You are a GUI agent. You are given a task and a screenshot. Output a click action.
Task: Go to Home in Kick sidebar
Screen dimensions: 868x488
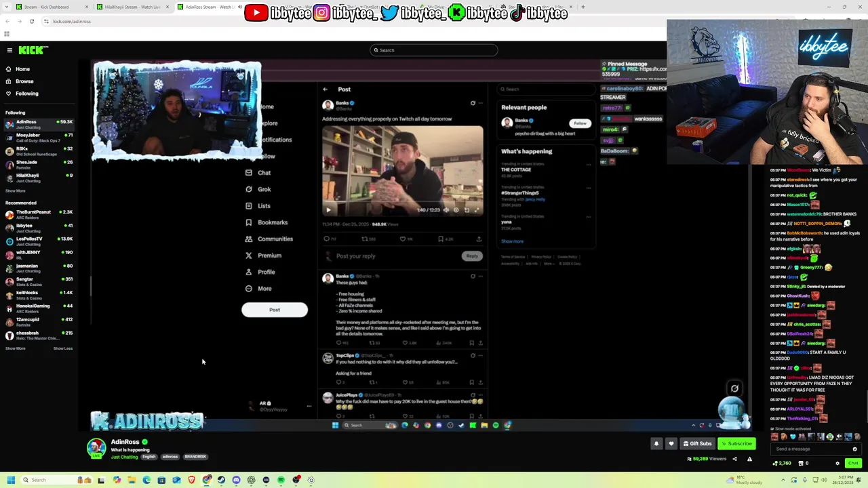pyautogui.click(x=23, y=69)
